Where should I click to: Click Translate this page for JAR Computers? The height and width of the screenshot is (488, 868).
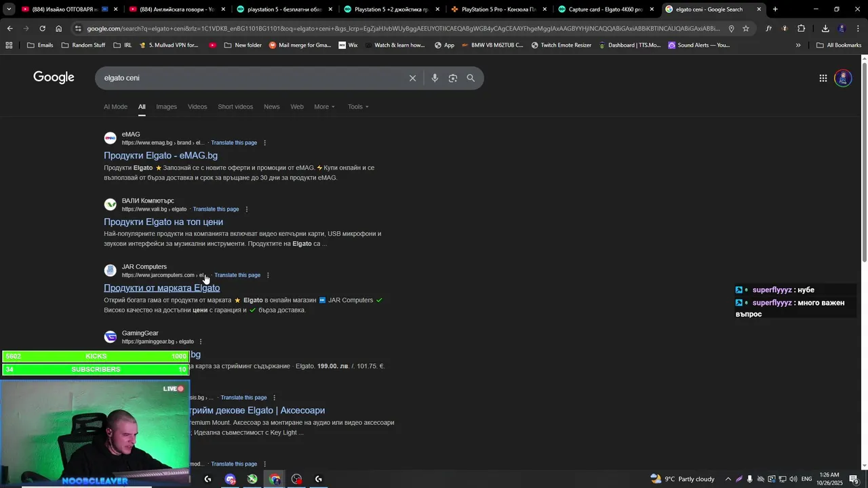[x=237, y=275]
